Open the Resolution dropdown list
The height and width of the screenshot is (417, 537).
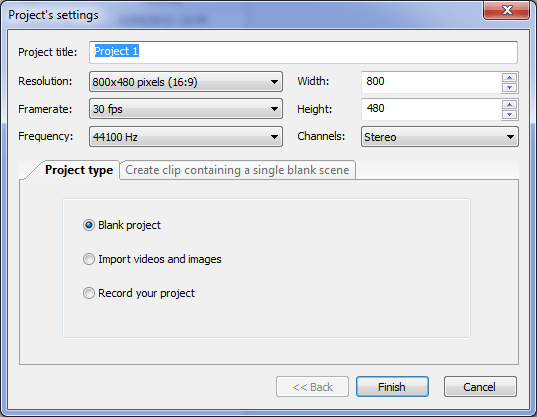click(186, 82)
